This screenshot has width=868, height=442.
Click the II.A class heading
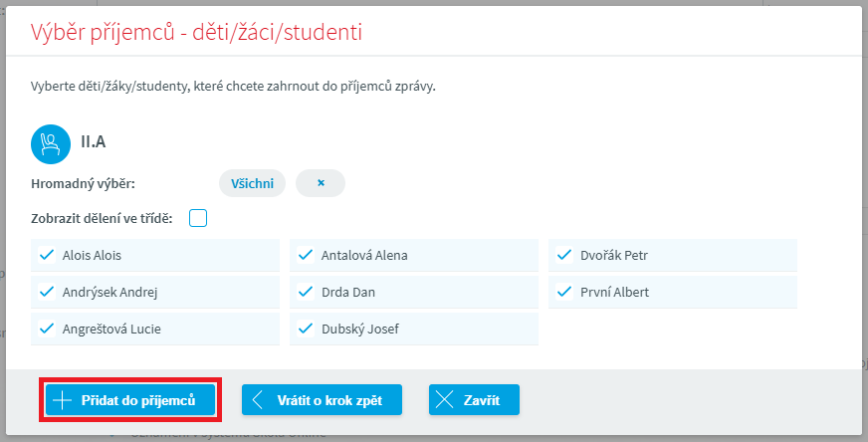tap(94, 143)
